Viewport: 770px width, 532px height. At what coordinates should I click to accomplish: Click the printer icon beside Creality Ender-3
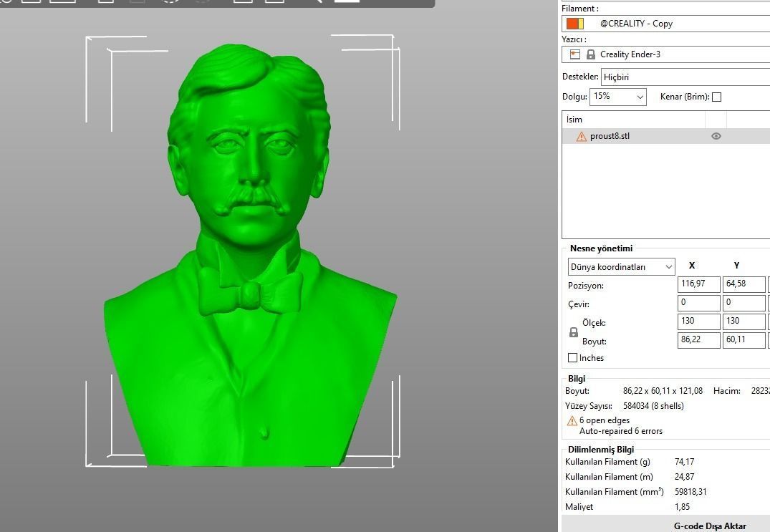pyautogui.click(x=575, y=54)
